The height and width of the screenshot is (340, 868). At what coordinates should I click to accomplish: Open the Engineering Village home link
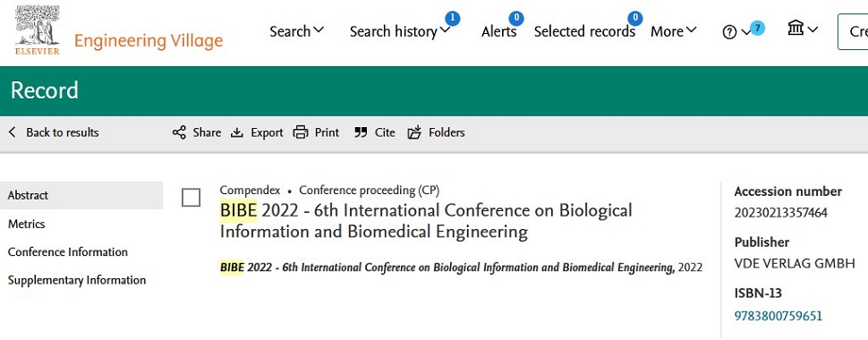click(x=149, y=41)
